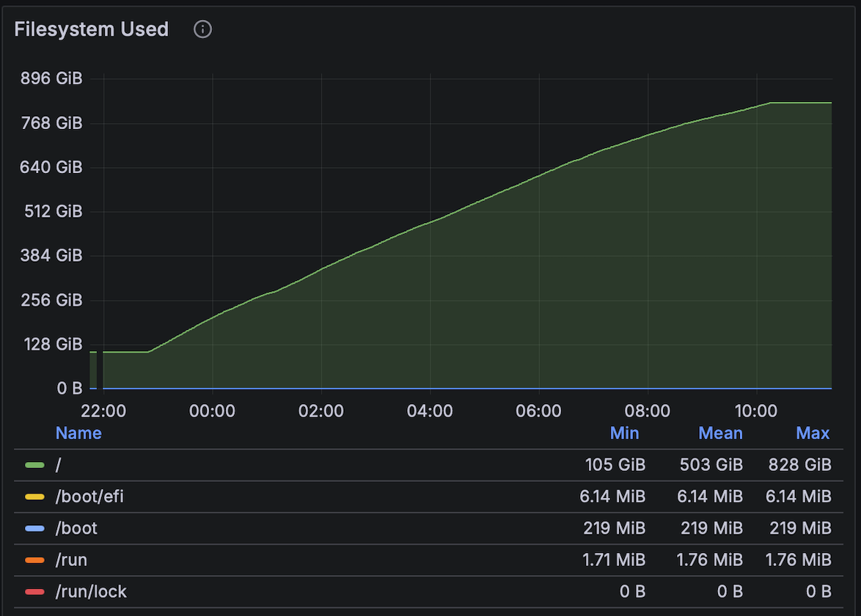Viewport: 861px width, 616px height.
Task: Toggle the /run series label
Action: (x=71, y=561)
